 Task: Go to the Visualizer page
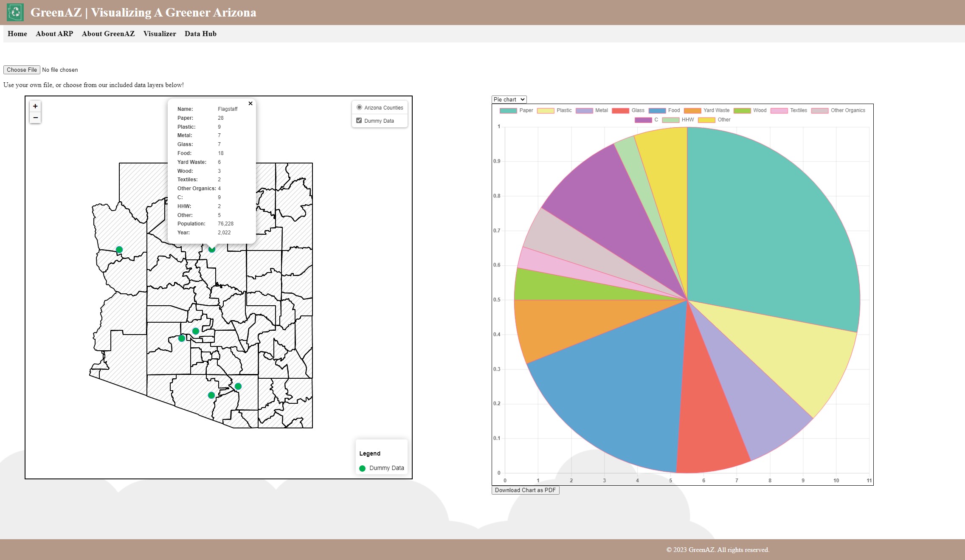160,34
